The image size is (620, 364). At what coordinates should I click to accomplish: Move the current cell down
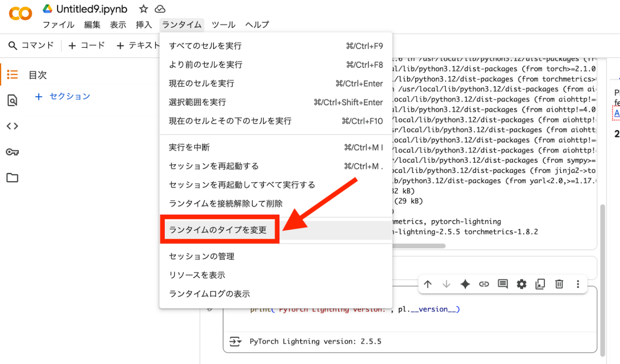(446, 284)
